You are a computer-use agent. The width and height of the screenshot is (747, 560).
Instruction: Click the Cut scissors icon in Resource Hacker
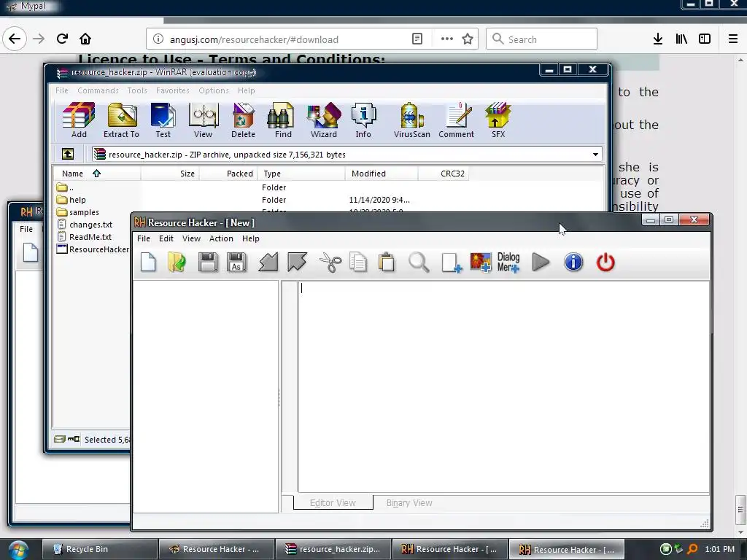pos(330,262)
